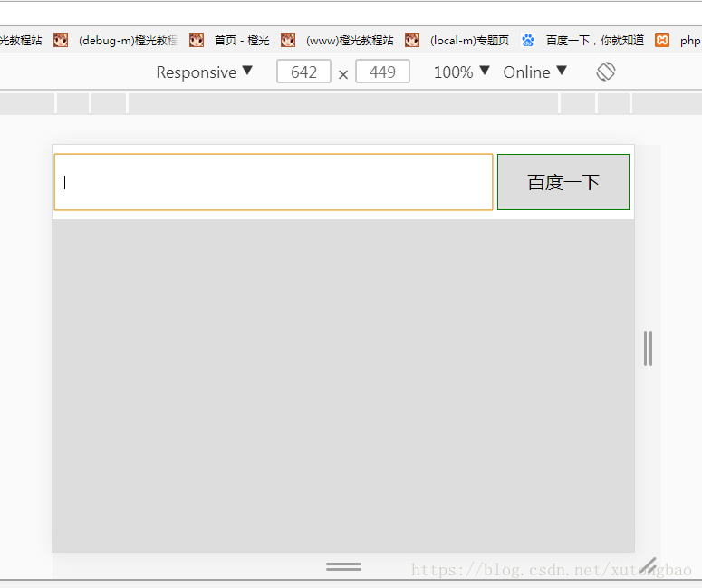Open the (debug-m)橙光教程 bookmark
The width and height of the screenshot is (702, 588).
128,40
